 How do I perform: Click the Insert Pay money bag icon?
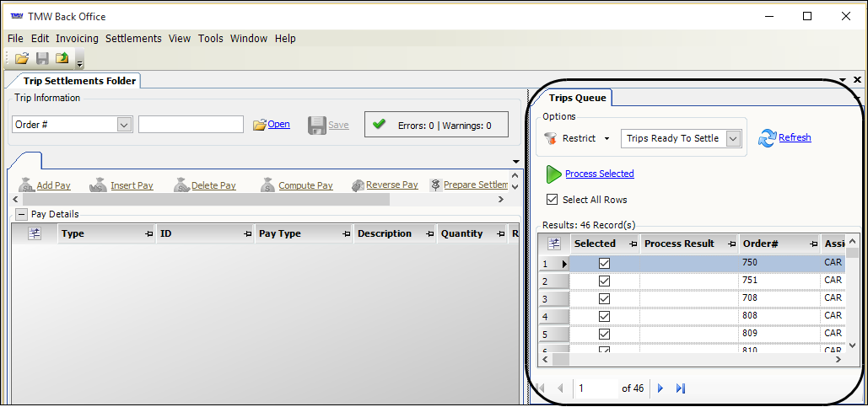click(x=98, y=185)
